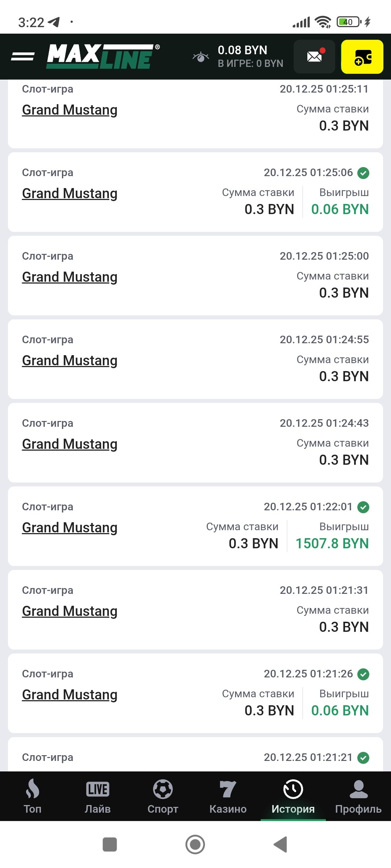Tap green checkmark beside 01:22:01 entry
This screenshot has height=868, width=391.
363,507
